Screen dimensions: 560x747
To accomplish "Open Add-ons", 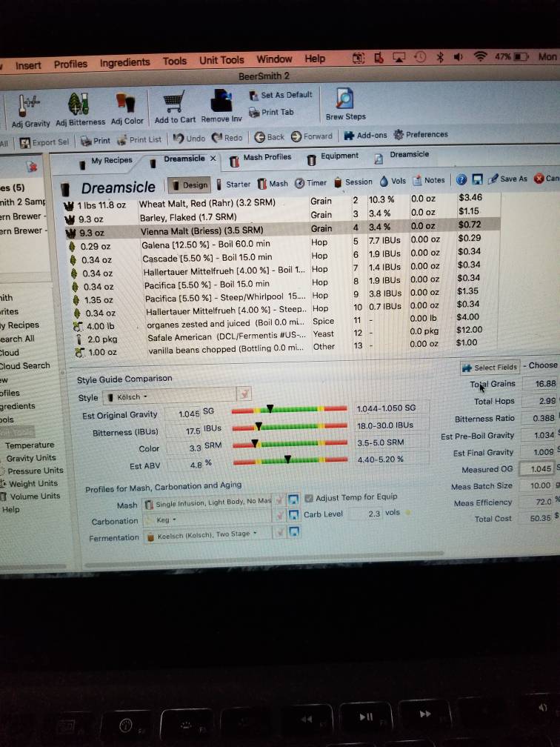I will click(365, 136).
